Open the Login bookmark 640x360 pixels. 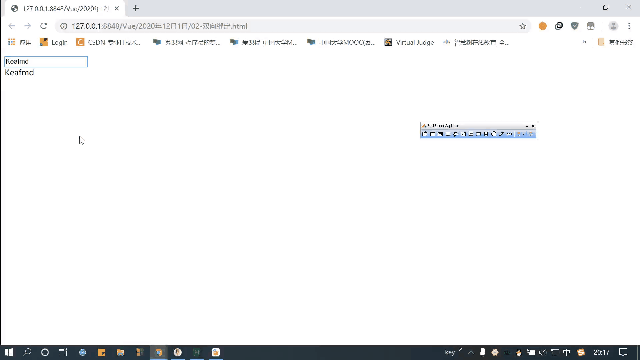coord(53,42)
